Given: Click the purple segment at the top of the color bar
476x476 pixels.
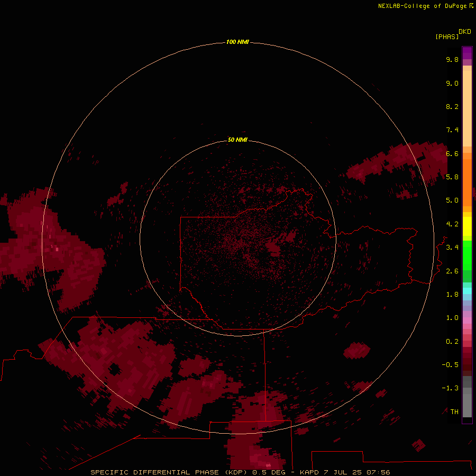Looking at the screenshot, I should [467, 53].
